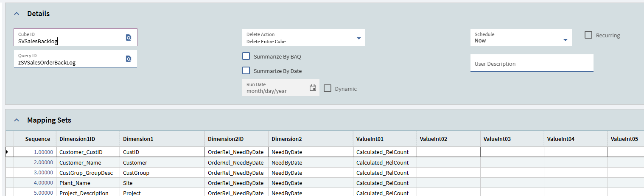
Task: Click the sequence 3.00000 cell
Action: pyautogui.click(x=35, y=173)
